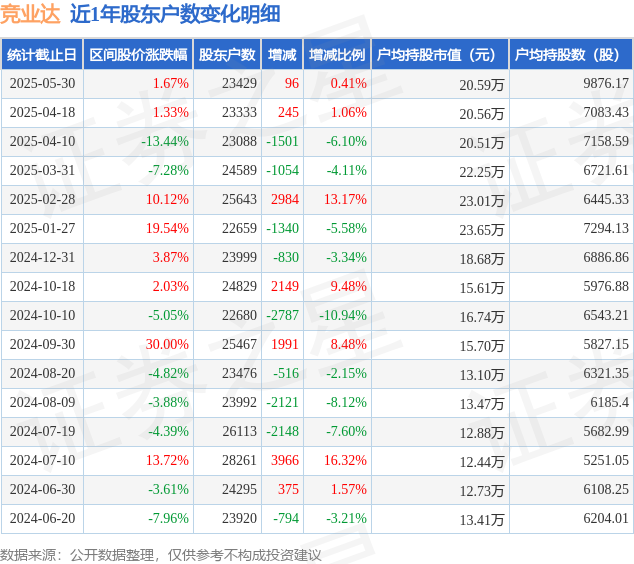Image resolution: width=634 pixels, height=564 pixels.
Task: Click shareholder count 22659
Action: point(239,228)
